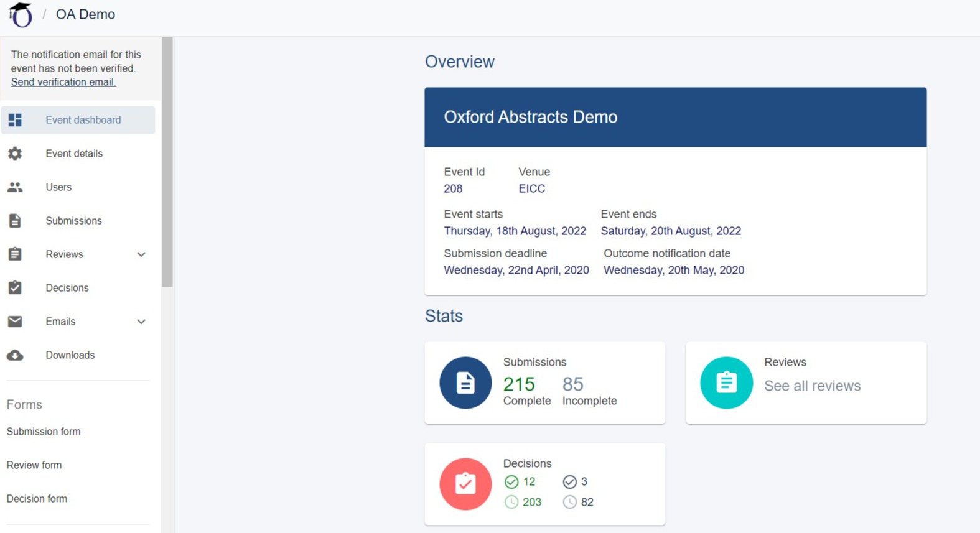Click the Emails envelope icon
Image resolution: width=980 pixels, height=533 pixels.
(15, 322)
